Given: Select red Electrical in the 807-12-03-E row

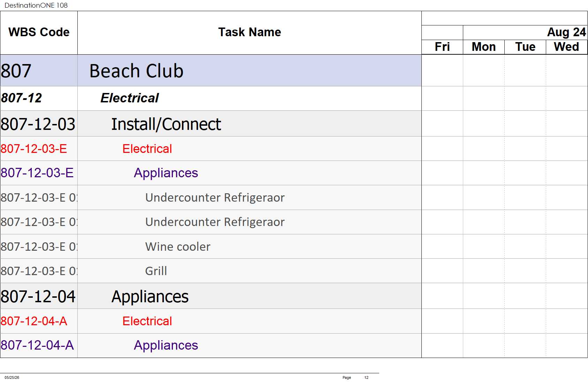Looking at the screenshot, I should (x=147, y=149).
